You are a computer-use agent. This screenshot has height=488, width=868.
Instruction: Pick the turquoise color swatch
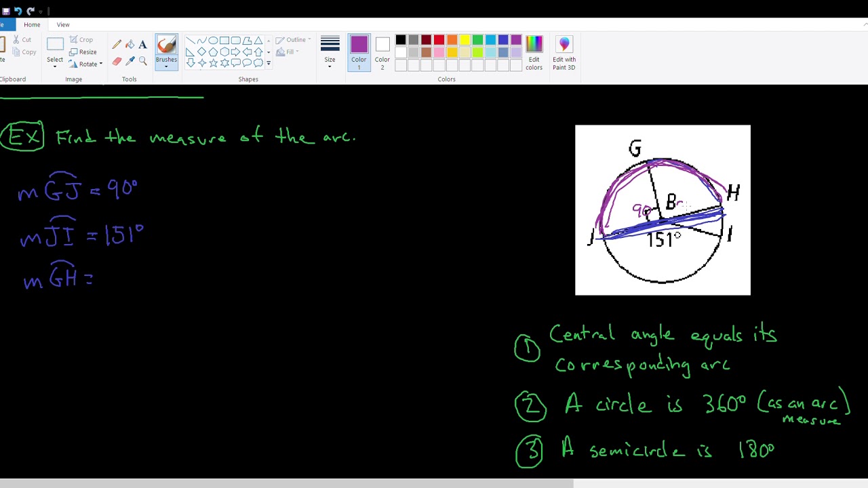click(491, 40)
